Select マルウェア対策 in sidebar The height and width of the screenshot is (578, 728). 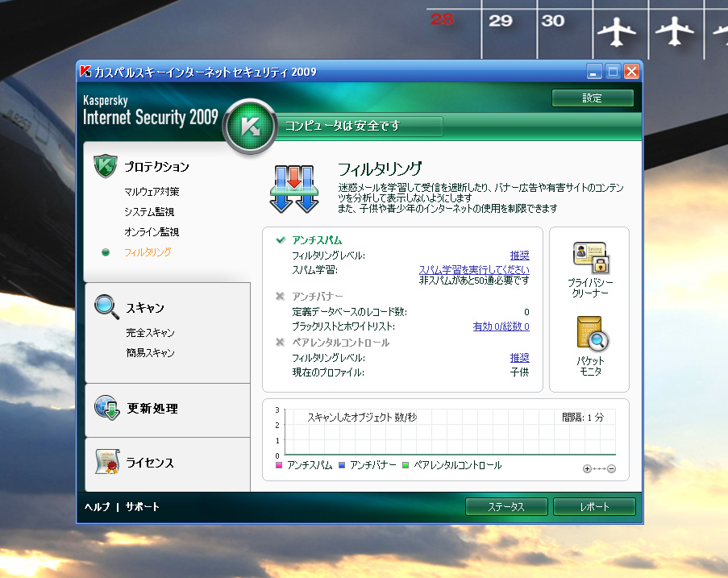click(152, 191)
